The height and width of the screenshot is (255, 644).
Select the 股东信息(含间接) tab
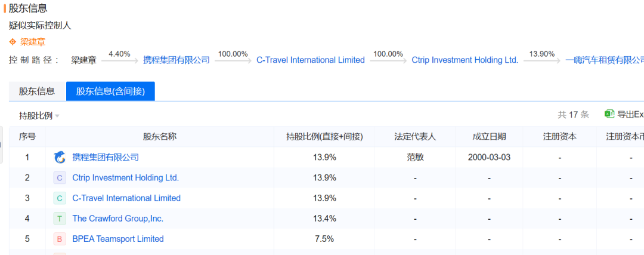click(110, 91)
